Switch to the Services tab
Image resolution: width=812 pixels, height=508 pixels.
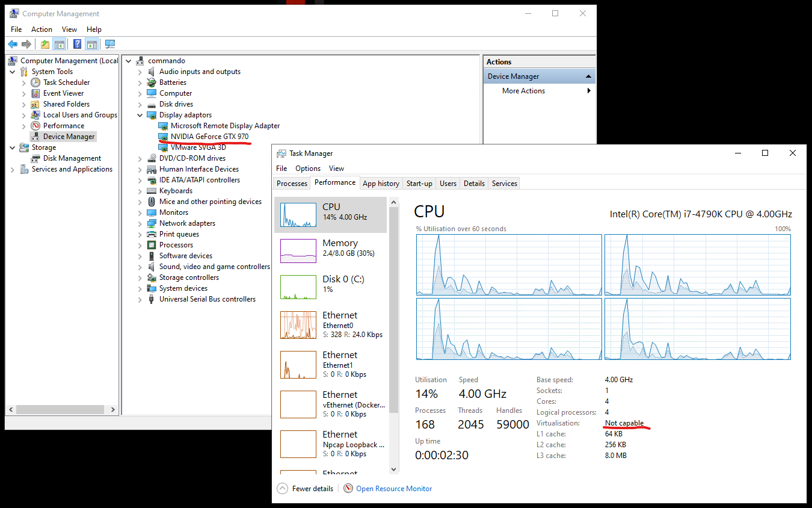[x=505, y=184]
